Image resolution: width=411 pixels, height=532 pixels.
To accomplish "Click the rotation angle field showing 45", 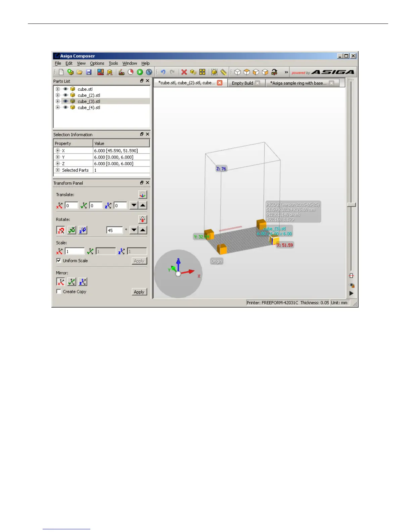I will pos(115,230).
